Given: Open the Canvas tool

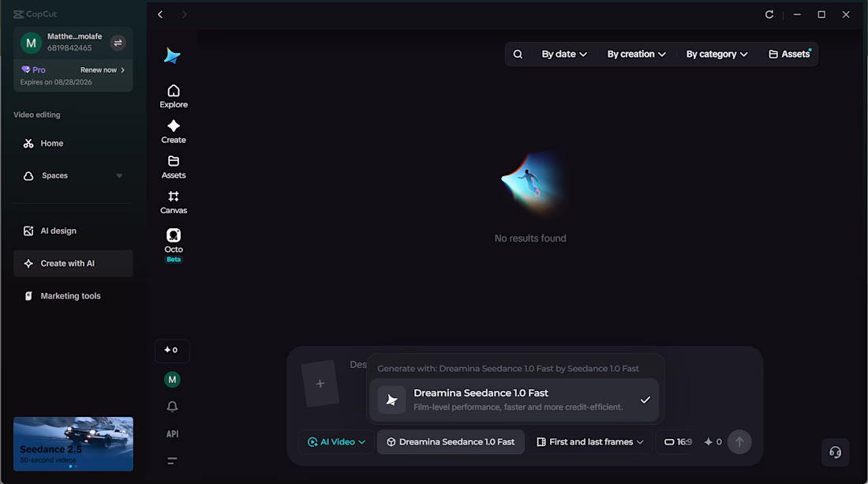Looking at the screenshot, I should click(x=174, y=203).
